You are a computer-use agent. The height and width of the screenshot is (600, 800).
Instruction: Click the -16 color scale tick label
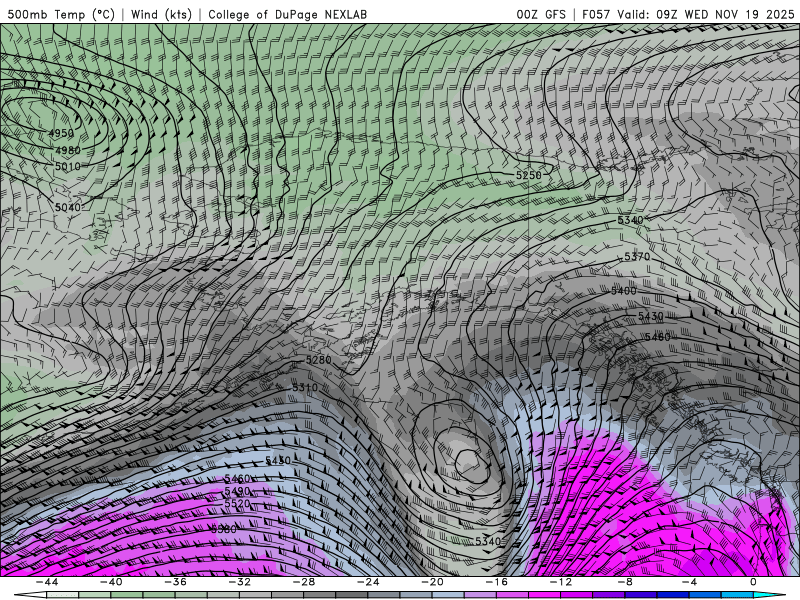(x=496, y=582)
